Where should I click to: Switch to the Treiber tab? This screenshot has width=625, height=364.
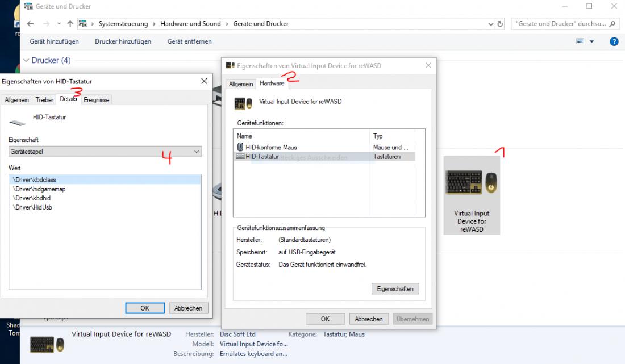pyautogui.click(x=44, y=100)
